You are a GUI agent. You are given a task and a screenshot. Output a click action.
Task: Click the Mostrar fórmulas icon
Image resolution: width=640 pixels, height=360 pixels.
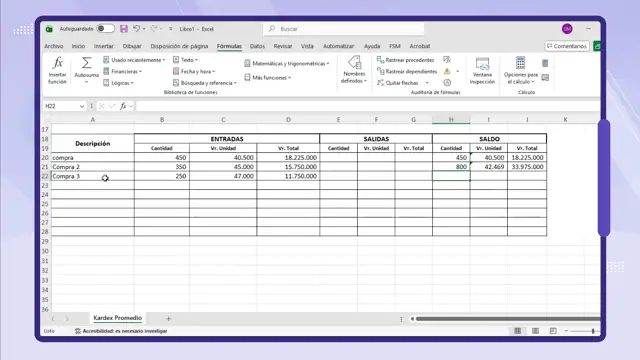pos(447,60)
